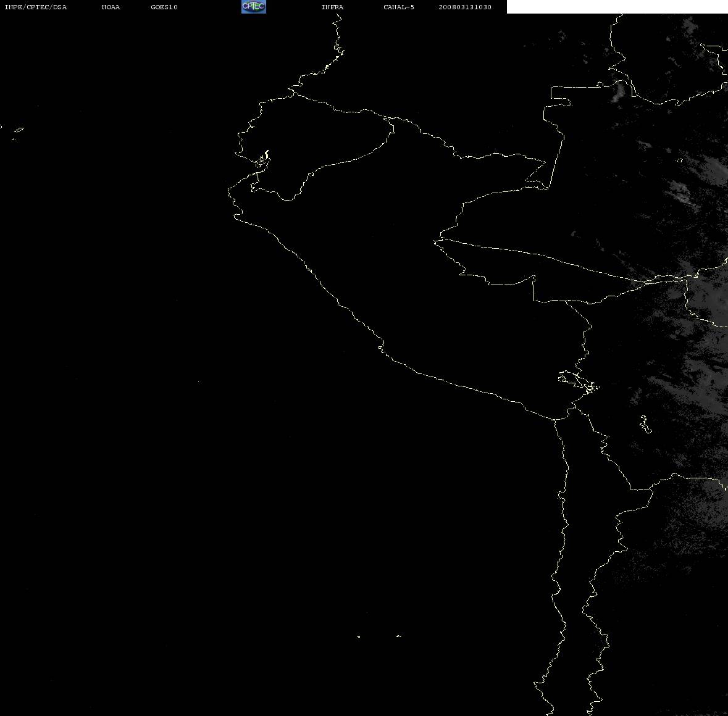Select the GOES10 satellite label

click(164, 7)
